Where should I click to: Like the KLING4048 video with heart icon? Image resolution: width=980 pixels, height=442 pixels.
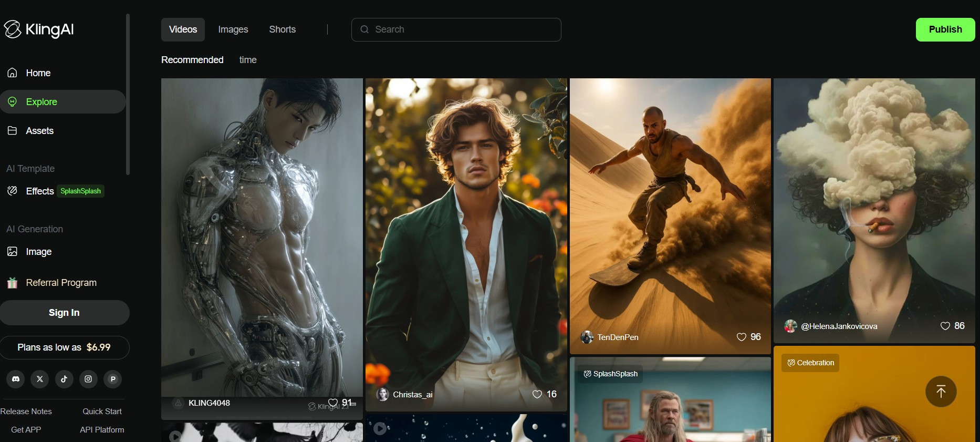click(x=333, y=403)
